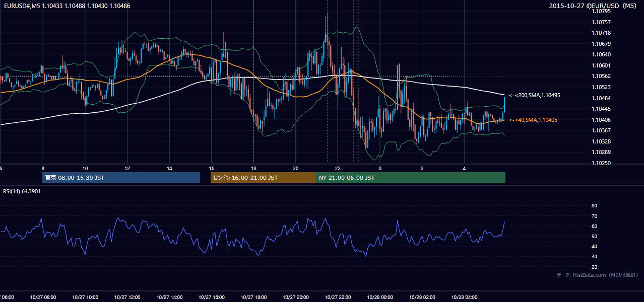Click hour tick label 14 under price chart
The image size is (644, 302).
(x=169, y=169)
